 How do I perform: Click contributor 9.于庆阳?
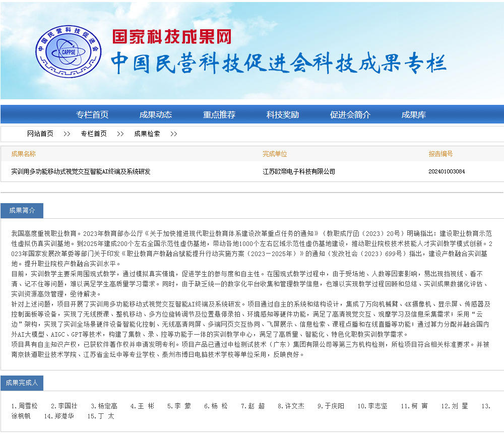[331, 406]
